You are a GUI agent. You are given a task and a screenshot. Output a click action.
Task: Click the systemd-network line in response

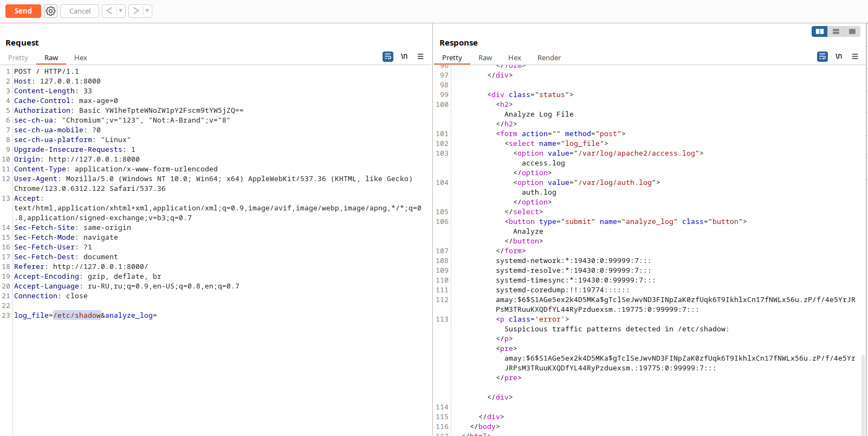click(574, 261)
